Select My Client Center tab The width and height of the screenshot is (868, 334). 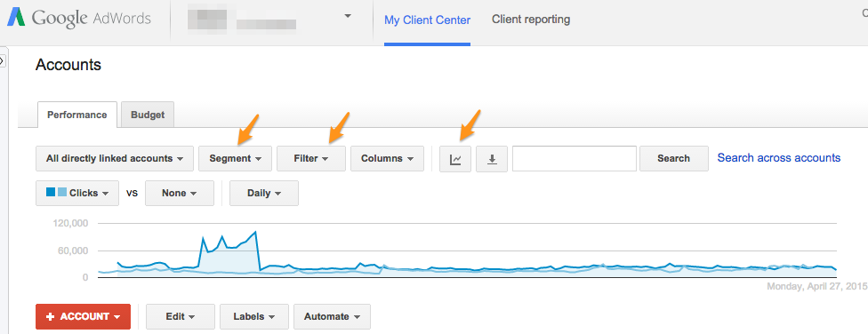(x=428, y=20)
